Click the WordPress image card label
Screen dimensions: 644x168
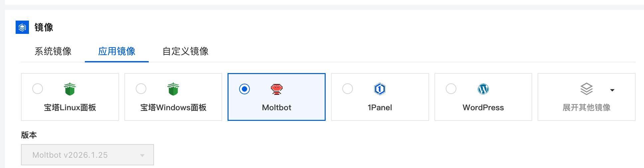click(483, 108)
